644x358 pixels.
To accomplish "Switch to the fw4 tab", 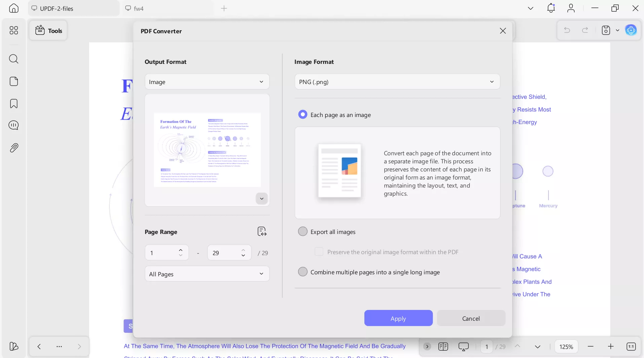I will pos(138,8).
